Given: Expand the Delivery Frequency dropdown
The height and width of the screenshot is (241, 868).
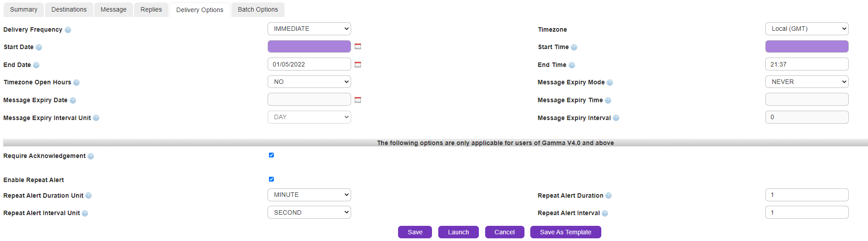Looking at the screenshot, I should [309, 29].
